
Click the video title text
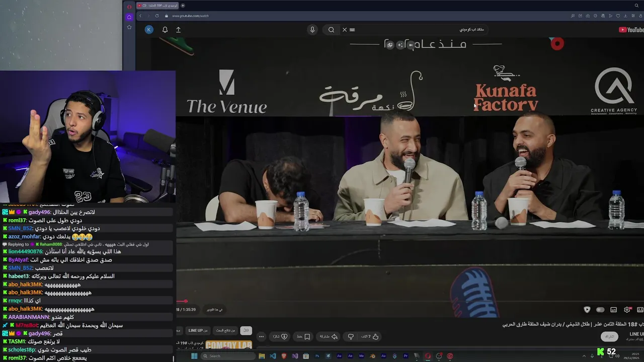coord(573,324)
